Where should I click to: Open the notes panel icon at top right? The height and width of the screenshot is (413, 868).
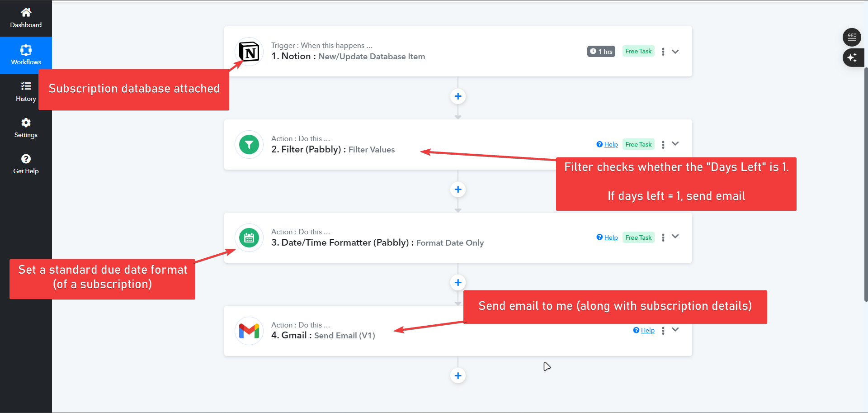tap(852, 37)
